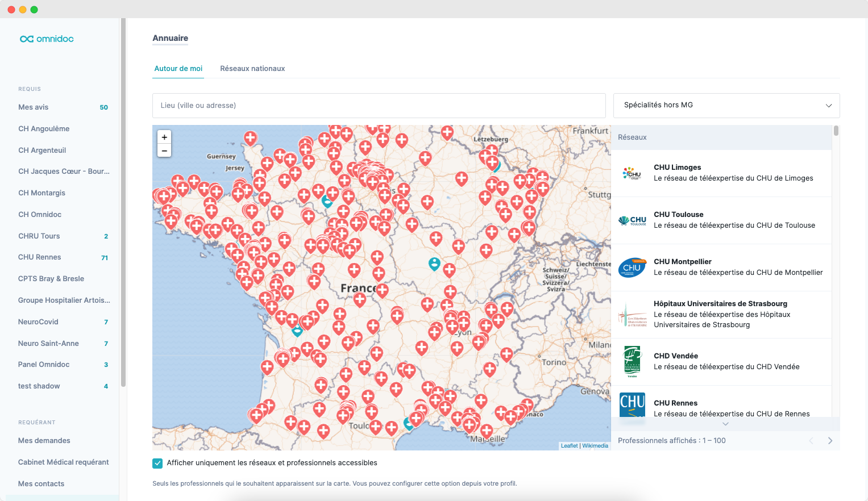Click the 71 badge next to CHU Rennes

(x=105, y=258)
